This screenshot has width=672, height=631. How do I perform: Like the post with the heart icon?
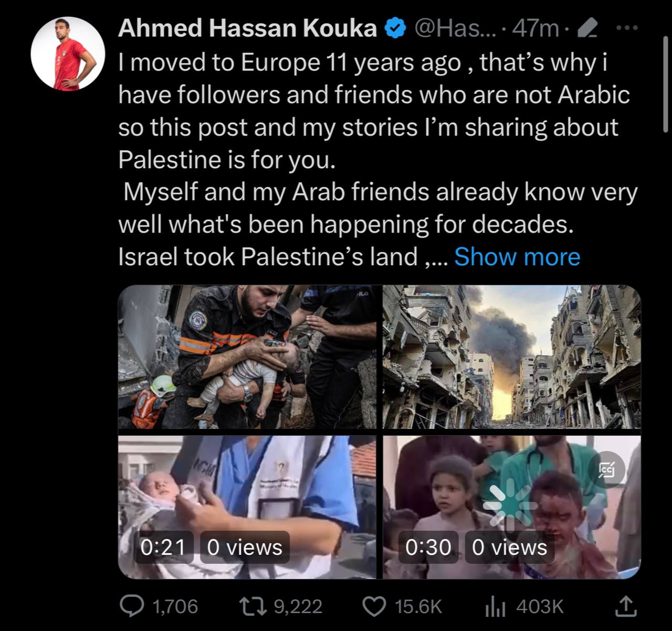(x=374, y=606)
